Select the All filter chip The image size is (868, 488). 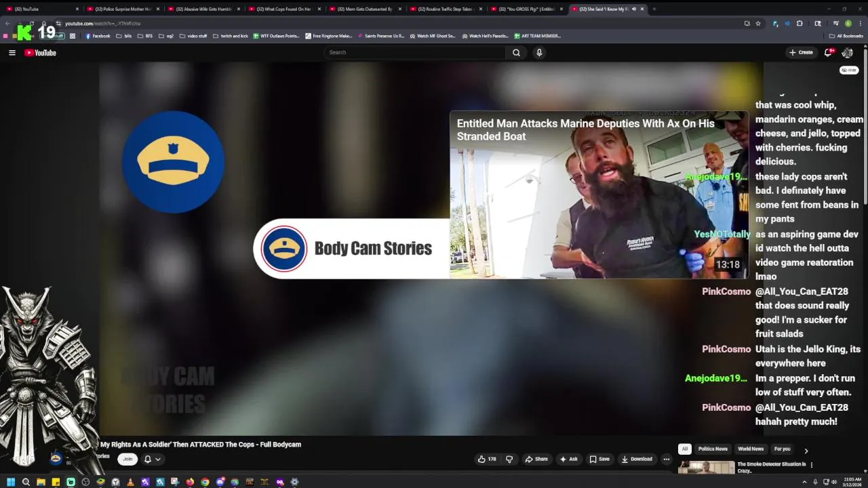pyautogui.click(x=685, y=449)
